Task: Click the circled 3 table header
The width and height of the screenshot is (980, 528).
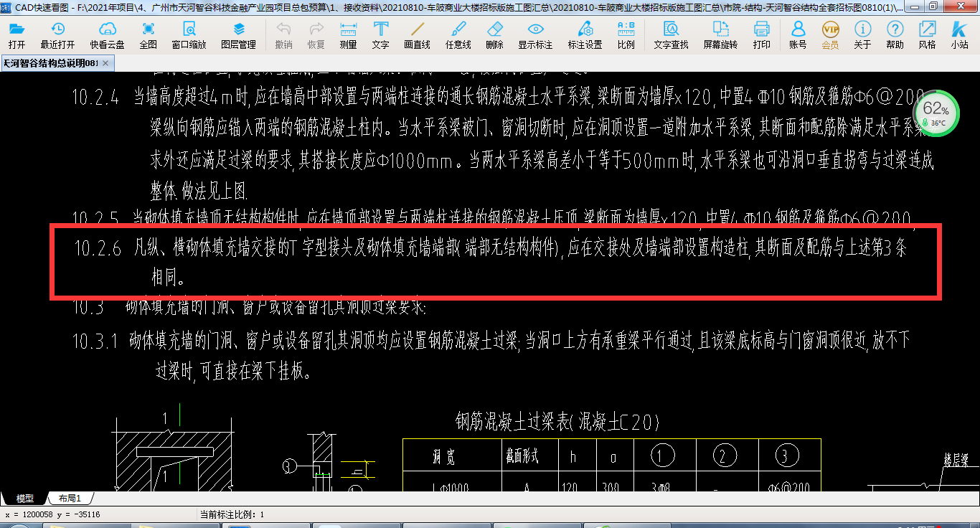Action: coord(787,456)
